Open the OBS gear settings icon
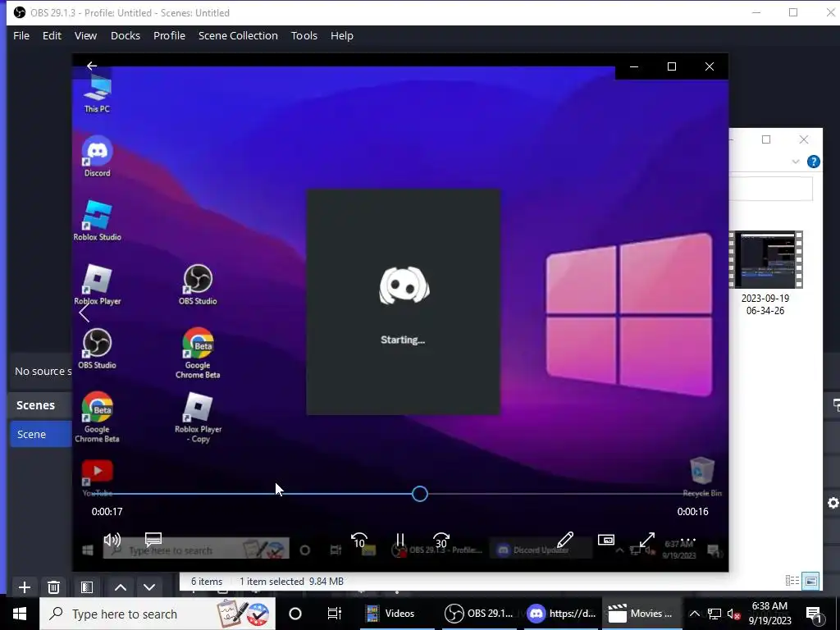 tap(833, 503)
